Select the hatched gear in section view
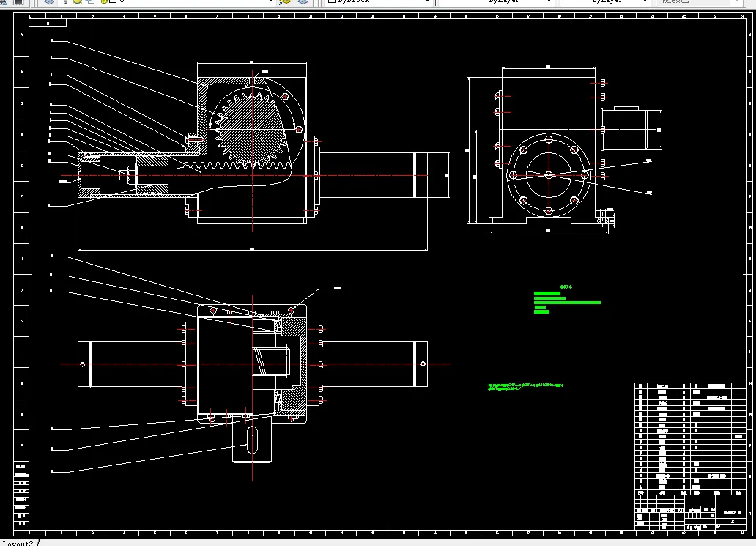This screenshot has width=756, height=546. pos(251,129)
